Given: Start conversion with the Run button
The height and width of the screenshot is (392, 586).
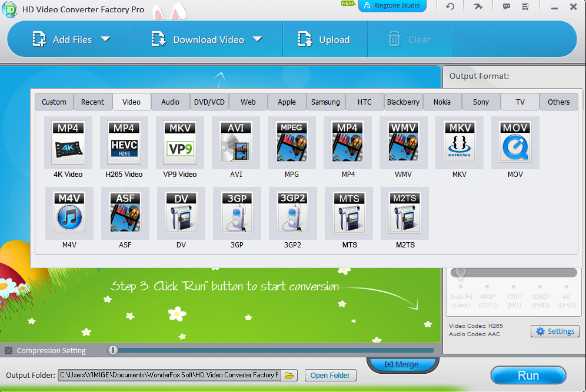Looking at the screenshot, I should 528,375.
